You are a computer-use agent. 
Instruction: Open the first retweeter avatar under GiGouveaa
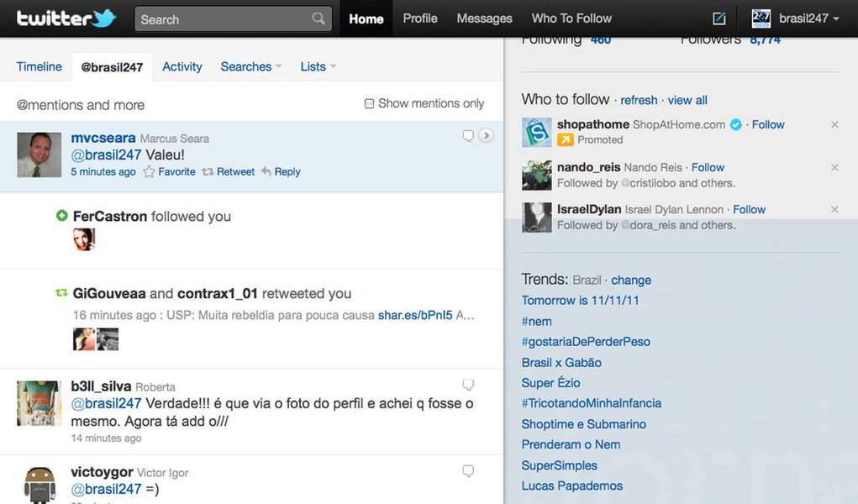pyautogui.click(x=84, y=339)
